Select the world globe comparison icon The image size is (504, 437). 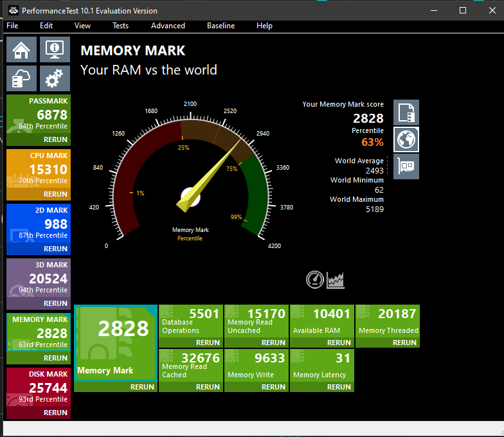pyautogui.click(x=406, y=139)
